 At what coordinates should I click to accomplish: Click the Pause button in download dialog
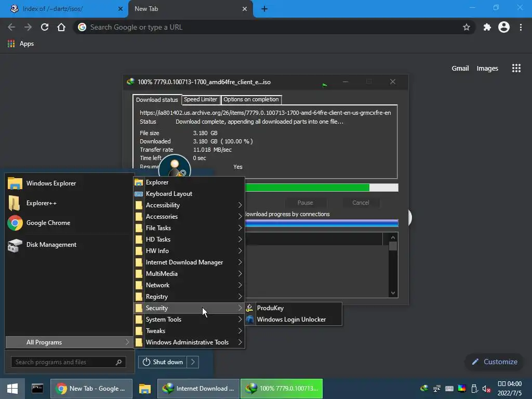pyautogui.click(x=305, y=203)
